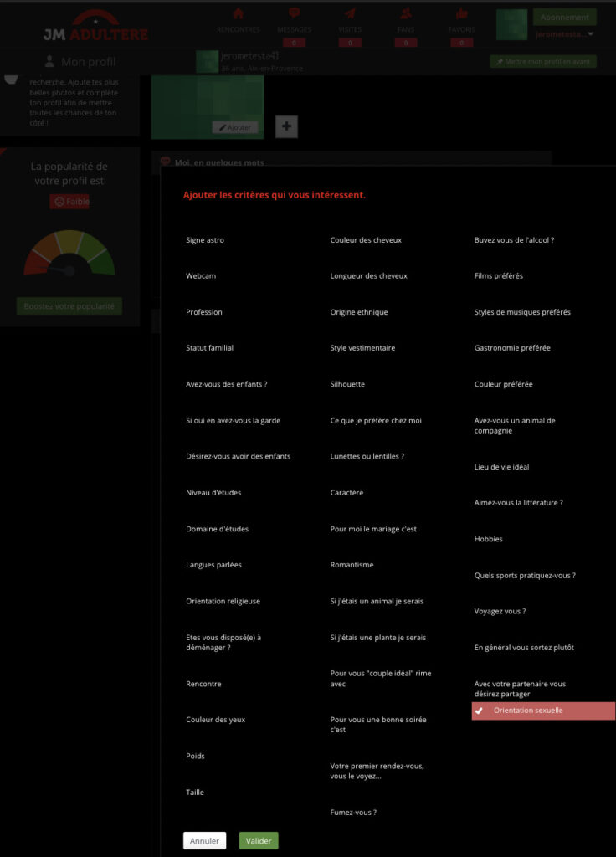Click the popularity gauge meter
The image size is (616, 857).
pyautogui.click(x=69, y=253)
